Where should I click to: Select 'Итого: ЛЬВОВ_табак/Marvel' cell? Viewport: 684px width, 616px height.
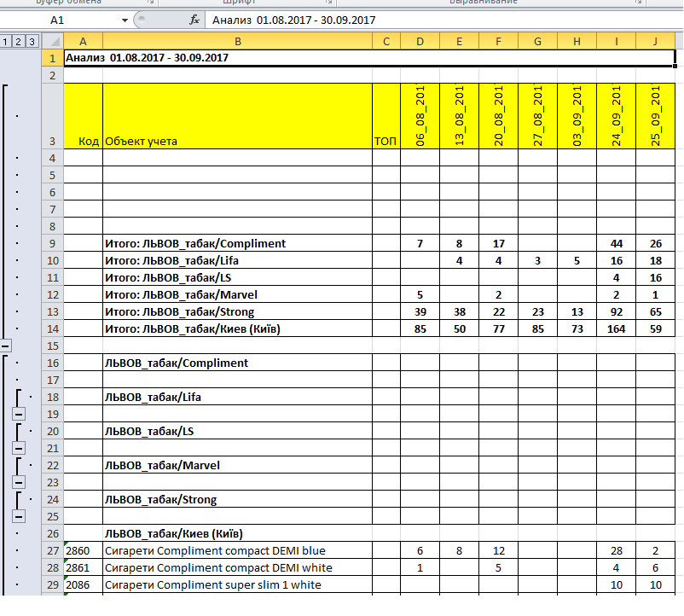[x=238, y=294]
